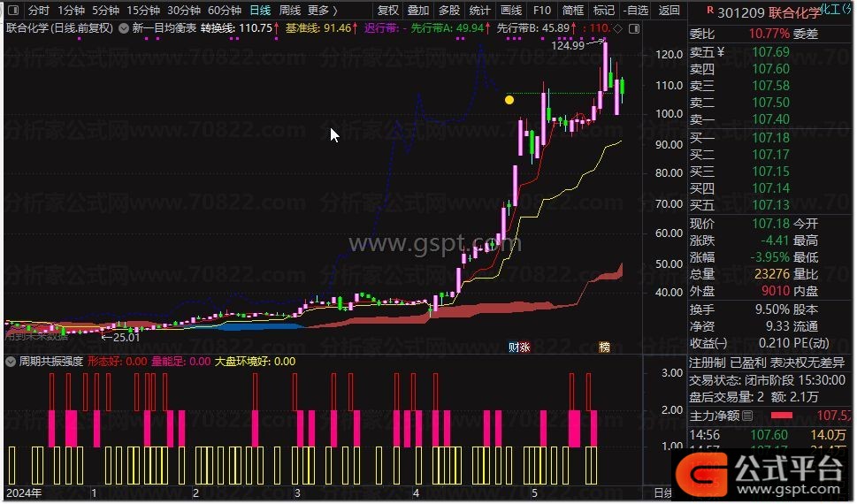Open the 更多 timeframe list
Image resolution: width=857 pixels, height=504 pixels.
pyautogui.click(x=323, y=10)
